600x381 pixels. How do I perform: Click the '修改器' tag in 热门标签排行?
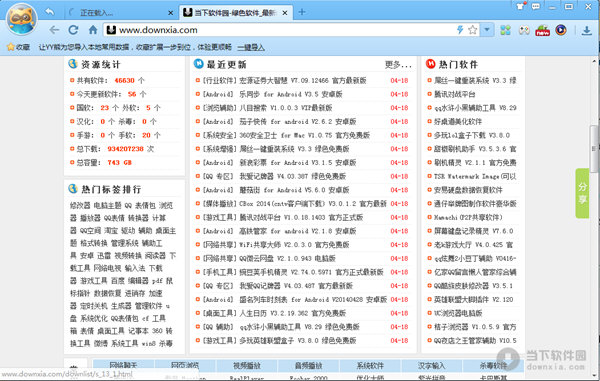[x=80, y=205]
